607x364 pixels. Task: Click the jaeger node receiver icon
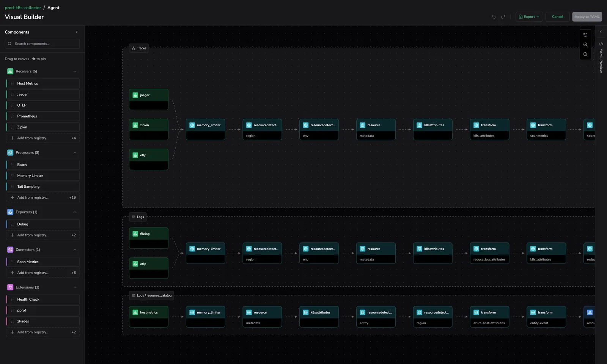[135, 95]
